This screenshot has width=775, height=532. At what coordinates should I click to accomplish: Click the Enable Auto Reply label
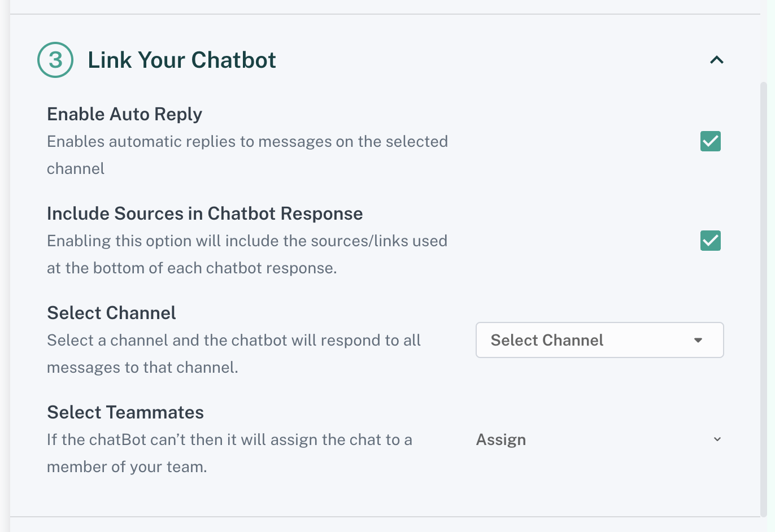[124, 114]
